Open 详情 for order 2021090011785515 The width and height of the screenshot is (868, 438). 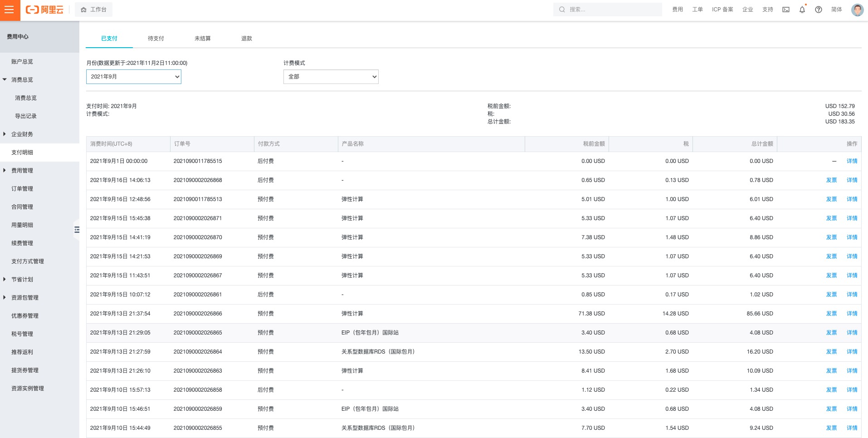point(852,161)
